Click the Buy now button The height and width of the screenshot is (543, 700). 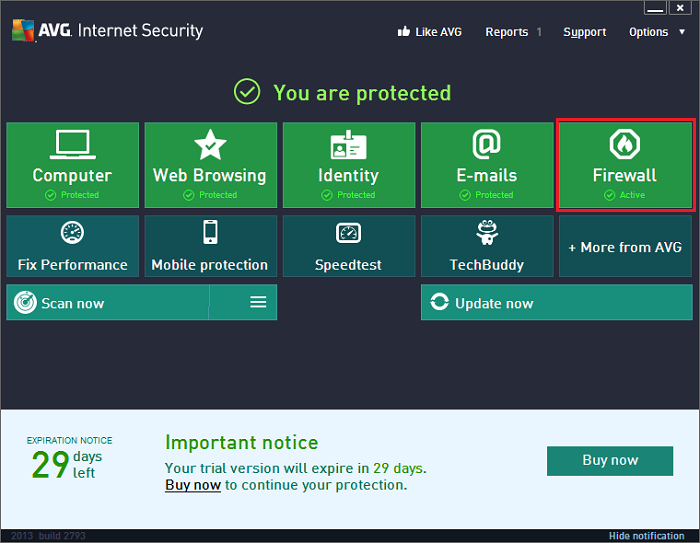tap(610, 460)
